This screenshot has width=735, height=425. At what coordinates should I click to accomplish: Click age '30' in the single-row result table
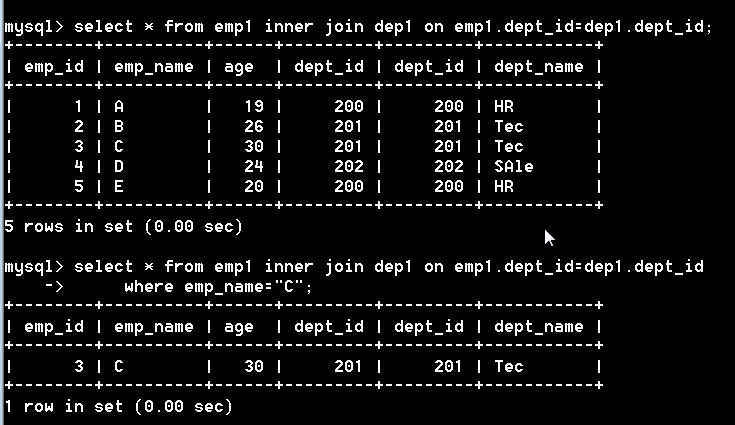pos(254,366)
